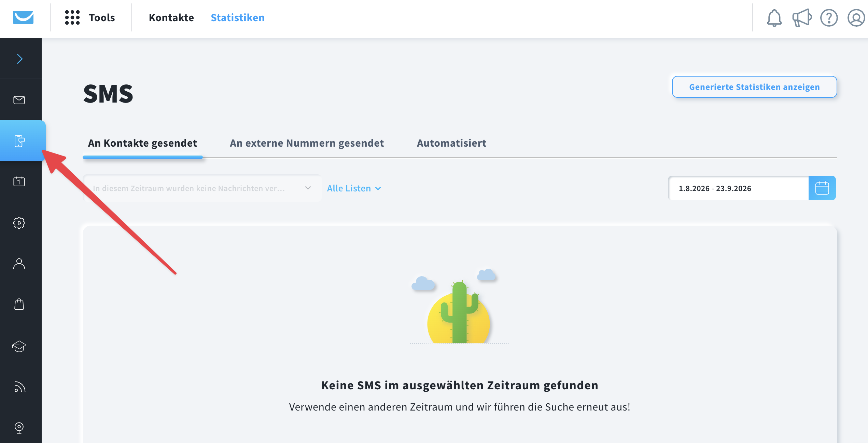Open the user account profile icon
868x443 pixels.
tap(856, 18)
